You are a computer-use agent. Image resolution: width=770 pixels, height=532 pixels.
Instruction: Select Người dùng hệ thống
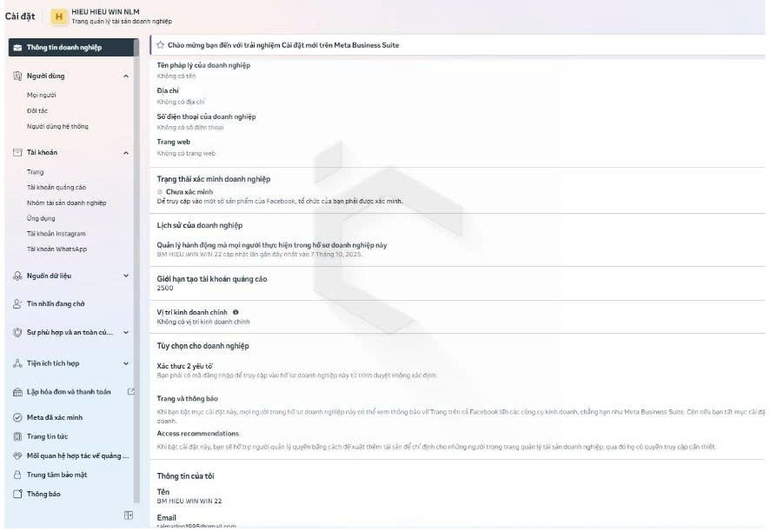pyautogui.click(x=57, y=126)
